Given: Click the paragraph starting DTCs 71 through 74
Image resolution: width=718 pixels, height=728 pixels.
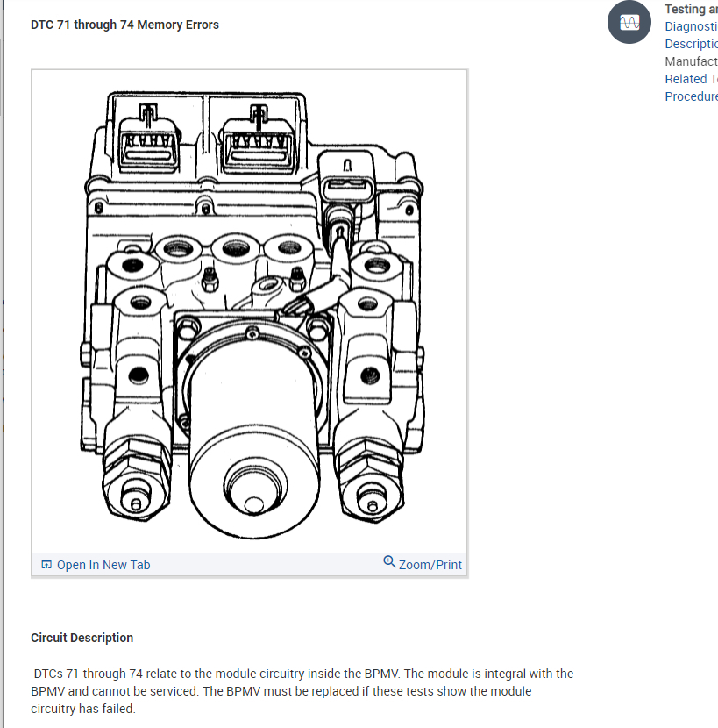Looking at the screenshot, I should coord(302,691).
